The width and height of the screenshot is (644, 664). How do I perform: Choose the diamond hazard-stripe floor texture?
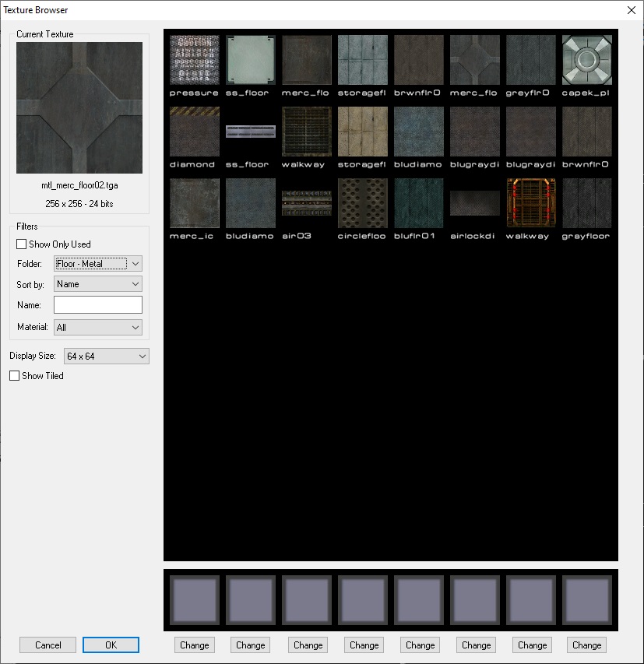pyautogui.click(x=194, y=132)
